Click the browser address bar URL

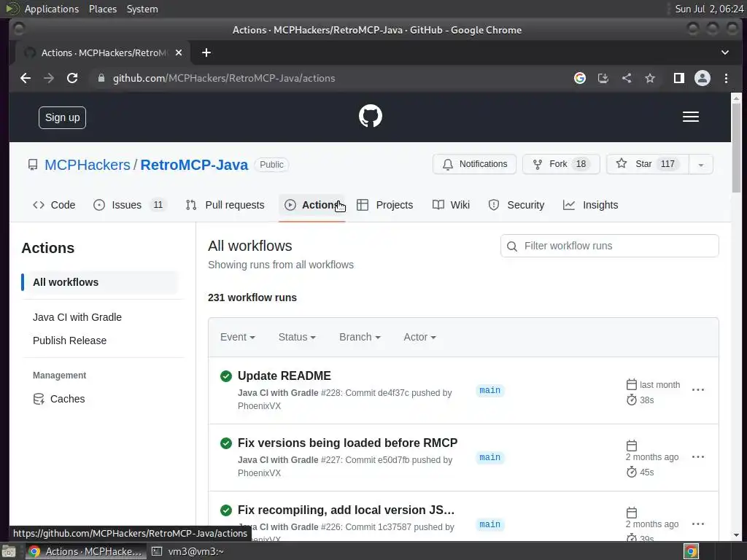(x=224, y=78)
